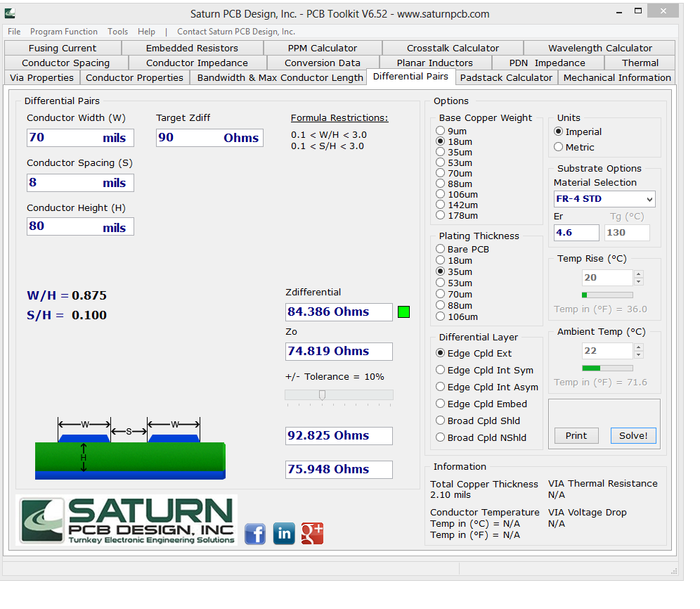
Task: Click the Ambient Temp value field
Action: 608,351
